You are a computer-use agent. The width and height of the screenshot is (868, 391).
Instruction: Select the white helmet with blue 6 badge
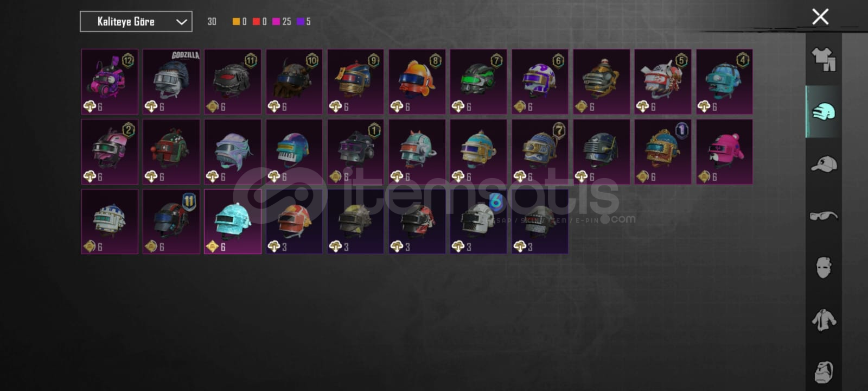pyautogui.click(x=478, y=222)
